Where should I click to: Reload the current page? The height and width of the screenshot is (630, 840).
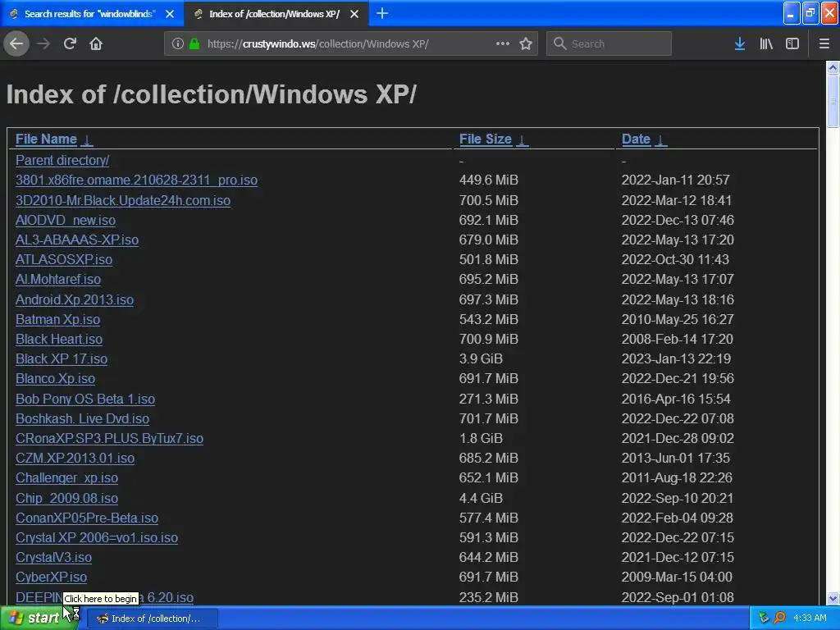coord(70,43)
